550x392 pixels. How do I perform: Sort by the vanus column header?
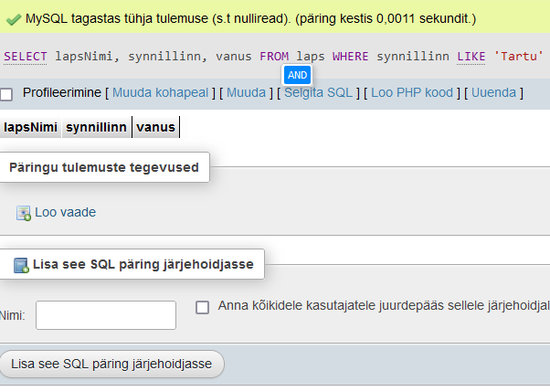pos(155,127)
